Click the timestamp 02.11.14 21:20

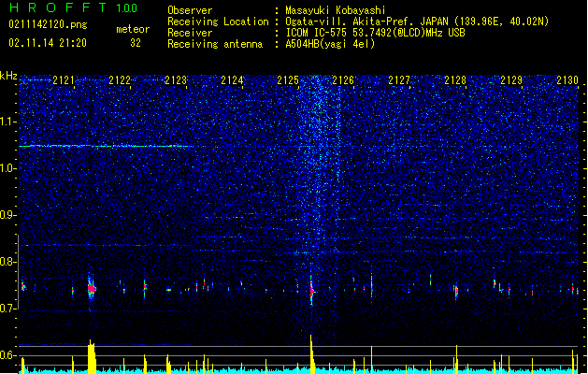point(48,43)
